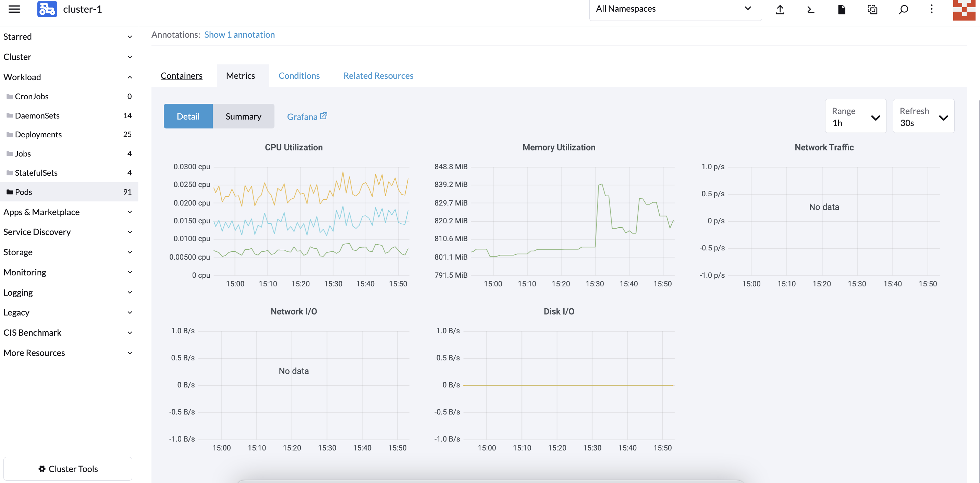Open the resource search magnifier icon
This screenshot has height=483, width=980.
point(903,9)
